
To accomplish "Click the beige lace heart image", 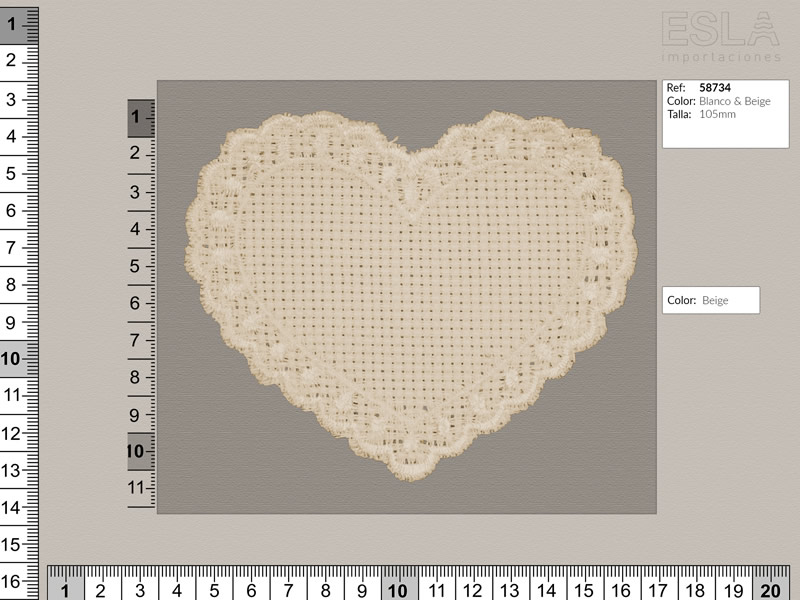I will [411, 296].
